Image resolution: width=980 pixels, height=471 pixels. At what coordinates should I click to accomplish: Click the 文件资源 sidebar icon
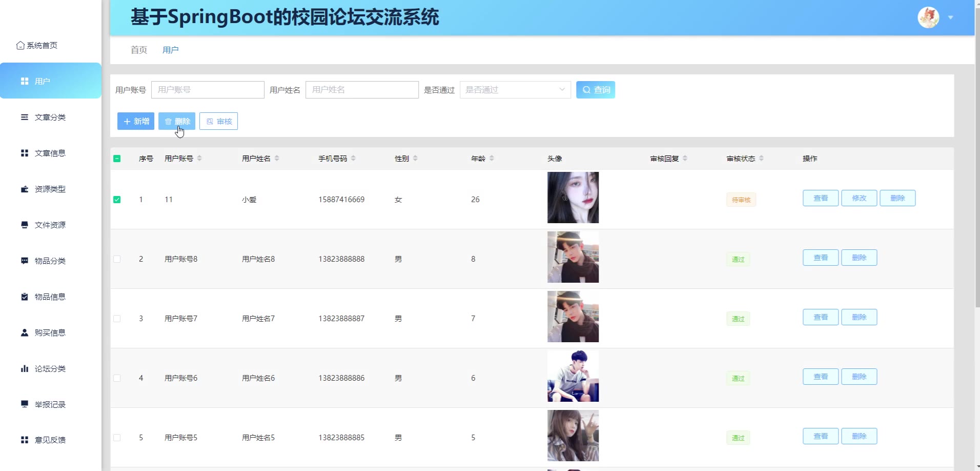pos(24,225)
